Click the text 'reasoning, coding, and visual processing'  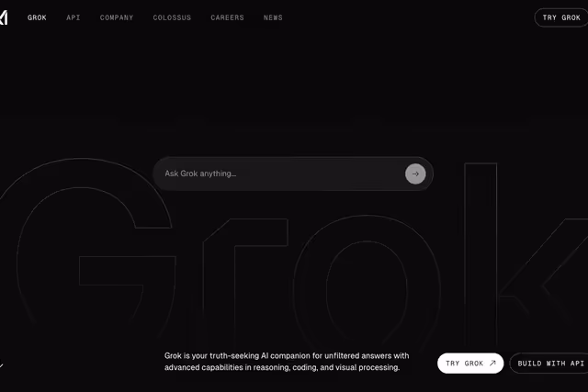[x=326, y=367]
